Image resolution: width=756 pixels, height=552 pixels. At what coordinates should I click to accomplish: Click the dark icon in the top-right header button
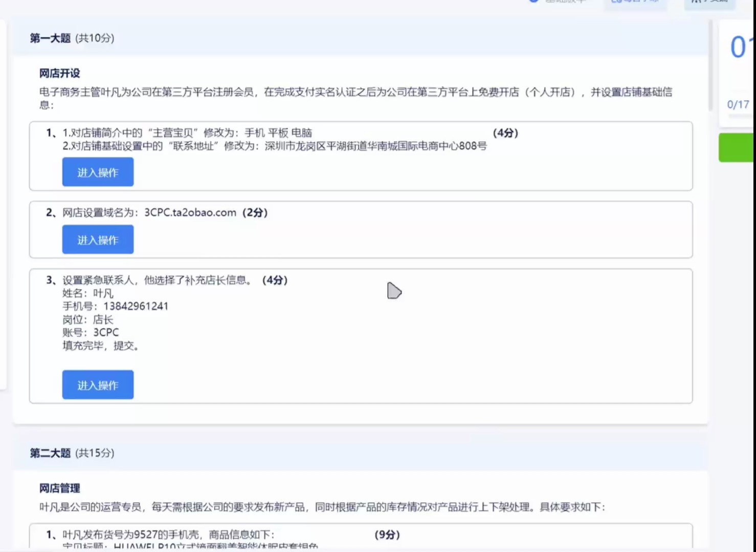[696, 2]
